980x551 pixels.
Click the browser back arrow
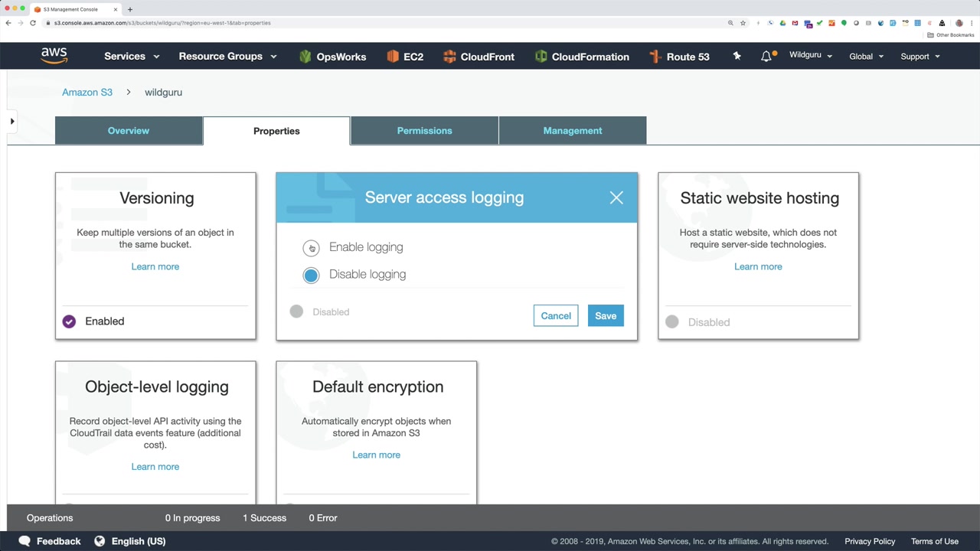[8, 23]
